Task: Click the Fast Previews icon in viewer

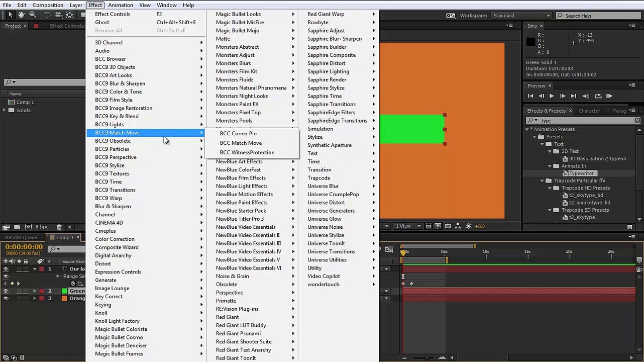Action: pyautogui.click(x=438, y=226)
